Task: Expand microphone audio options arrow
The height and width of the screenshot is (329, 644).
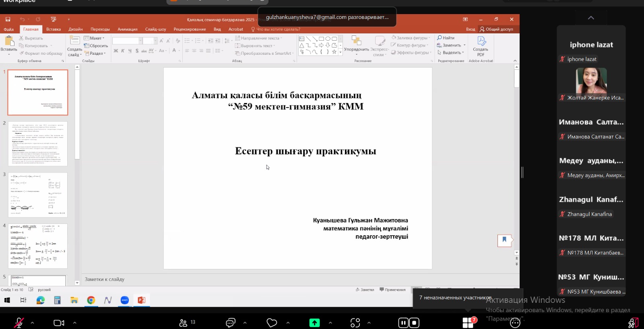Action: 32,323
